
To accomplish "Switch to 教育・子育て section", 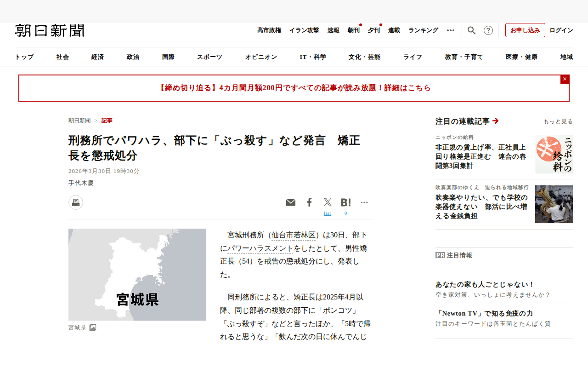I will tap(464, 57).
